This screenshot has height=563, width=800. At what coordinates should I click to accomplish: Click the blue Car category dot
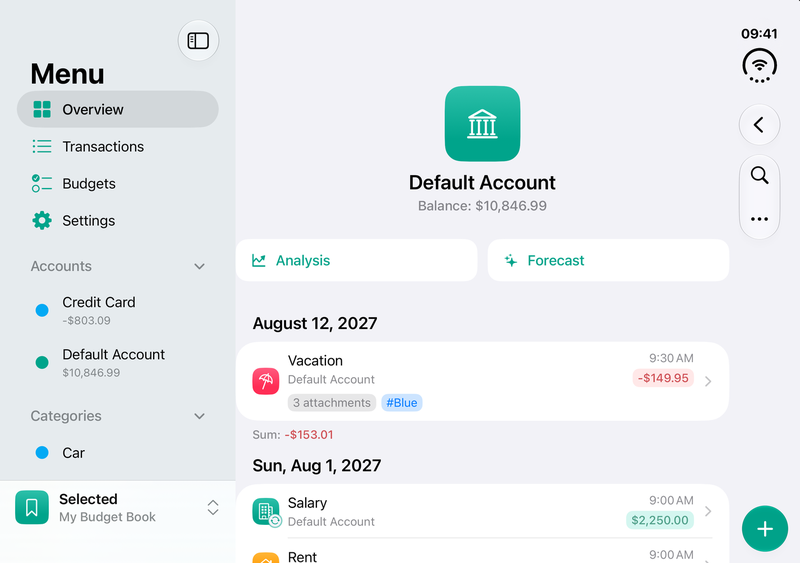42,453
